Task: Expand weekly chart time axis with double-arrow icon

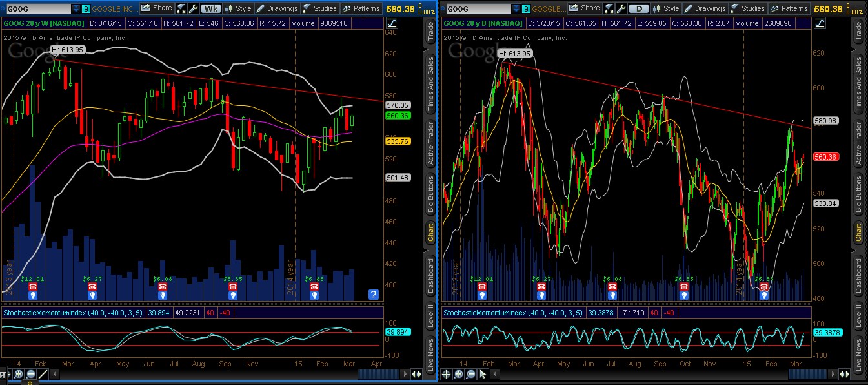Action: (x=417, y=374)
